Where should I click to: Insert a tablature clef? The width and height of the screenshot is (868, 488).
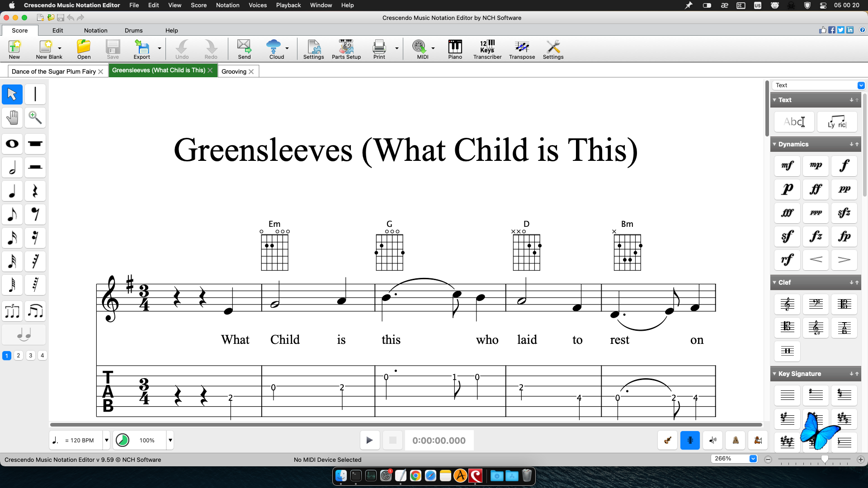coord(844,327)
